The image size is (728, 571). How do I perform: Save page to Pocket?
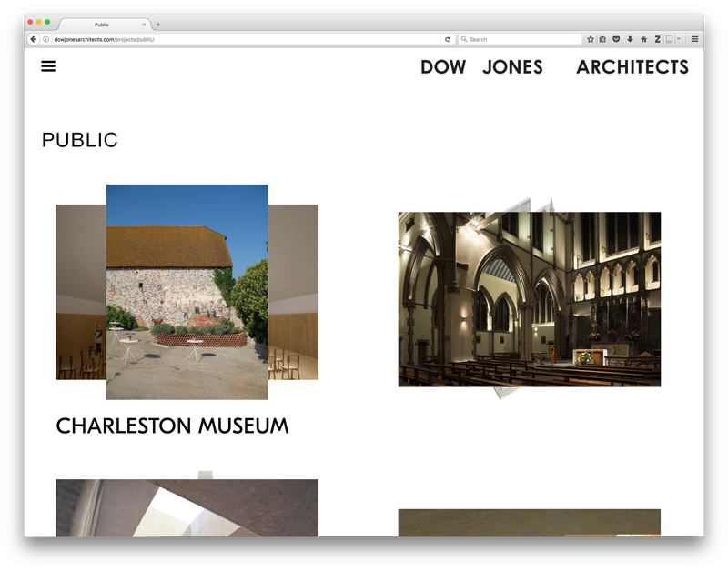pyautogui.click(x=616, y=39)
